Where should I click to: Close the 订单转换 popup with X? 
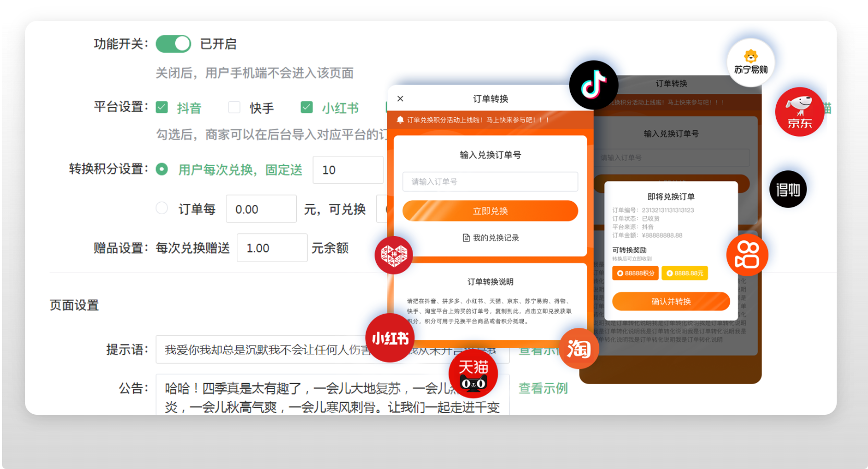tap(401, 98)
